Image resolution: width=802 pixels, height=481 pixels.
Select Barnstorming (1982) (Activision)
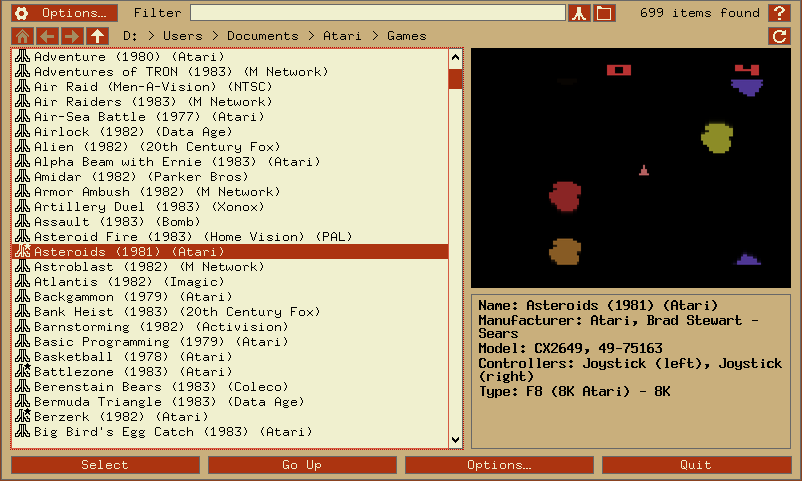click(230, 326)
